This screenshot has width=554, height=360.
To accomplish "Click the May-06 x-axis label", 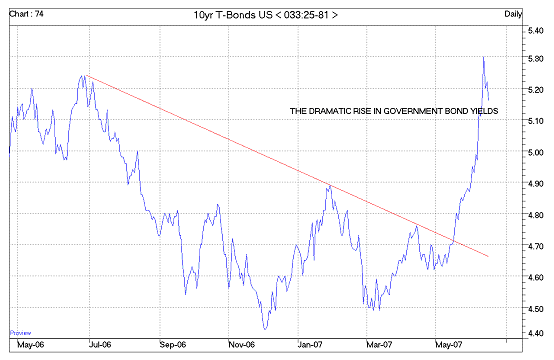I will (x=30, y=344).
